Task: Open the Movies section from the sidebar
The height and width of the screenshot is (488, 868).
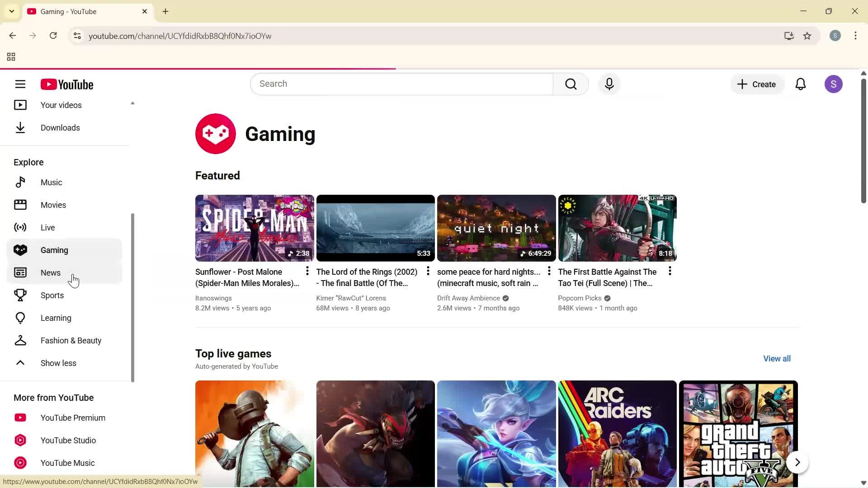Action: click(53, 205)
